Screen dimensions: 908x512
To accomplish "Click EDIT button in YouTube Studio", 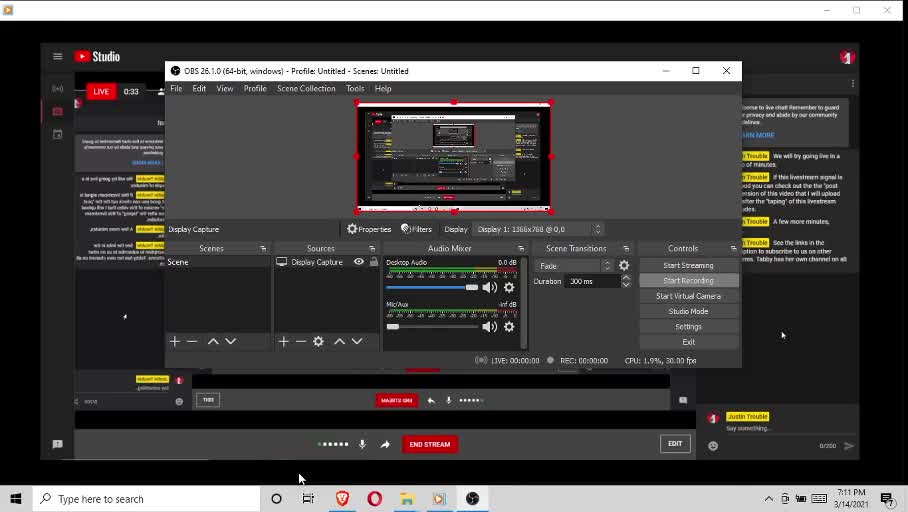I will [675, 444].
